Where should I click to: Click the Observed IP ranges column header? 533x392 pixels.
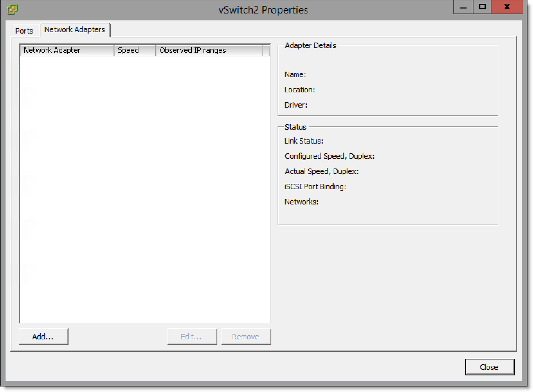[209, 51]
